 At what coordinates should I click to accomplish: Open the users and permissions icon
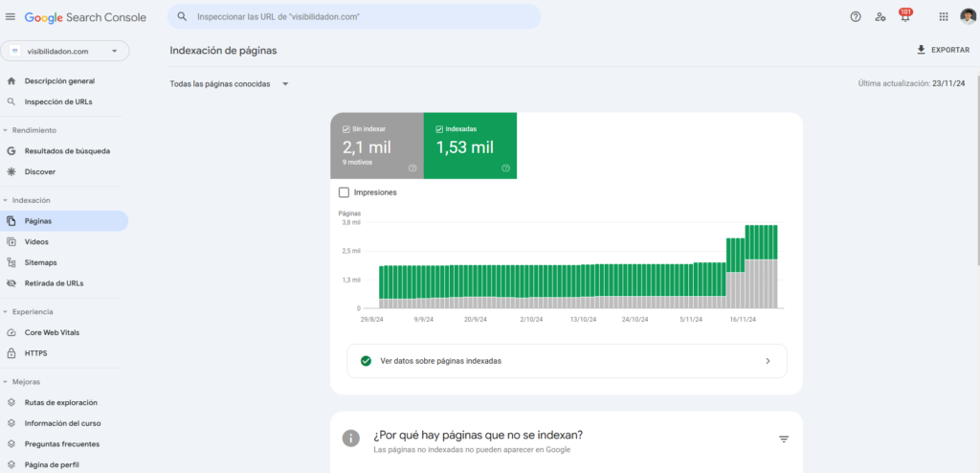(880, 17)
